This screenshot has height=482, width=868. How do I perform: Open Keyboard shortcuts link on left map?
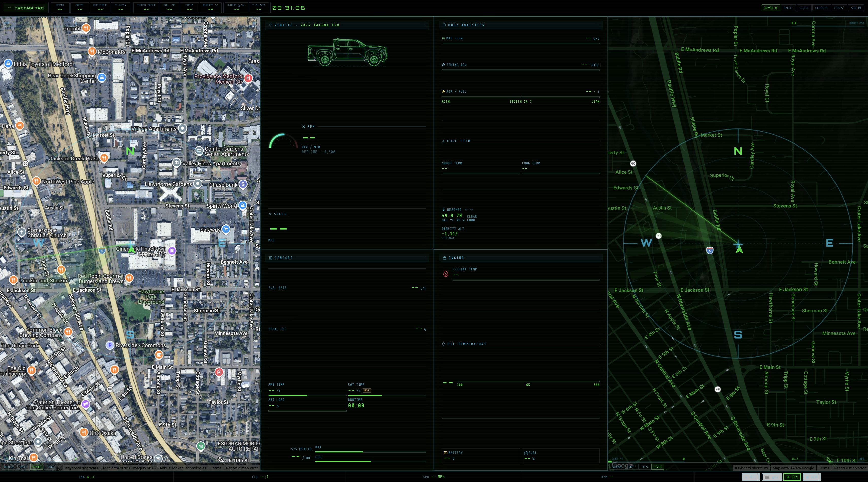coord(81,468)
